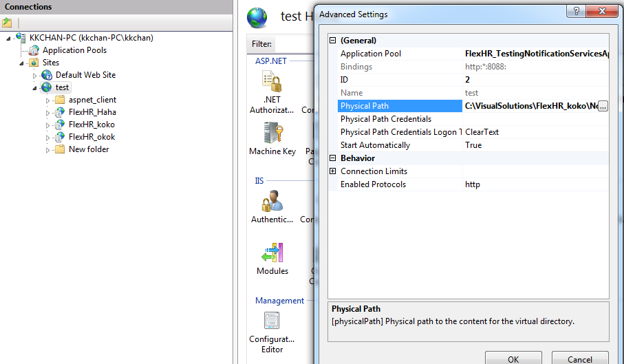Click the FlexHR_okok application icon
Viewport: 624px width, 364px height.
coord(60,137)
